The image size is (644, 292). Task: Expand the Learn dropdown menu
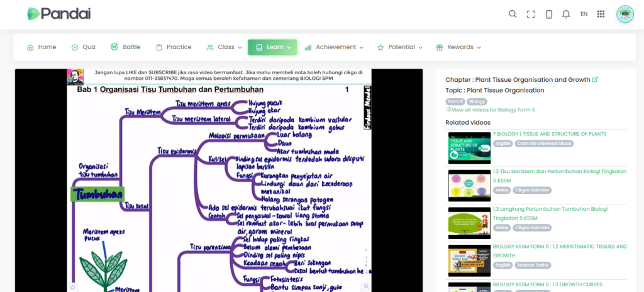point(272,47)
